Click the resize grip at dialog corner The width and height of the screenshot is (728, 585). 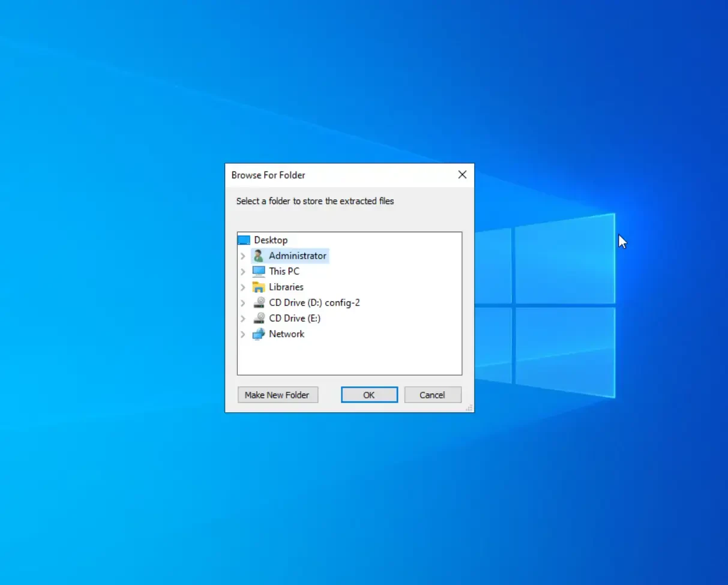[469, 407]
